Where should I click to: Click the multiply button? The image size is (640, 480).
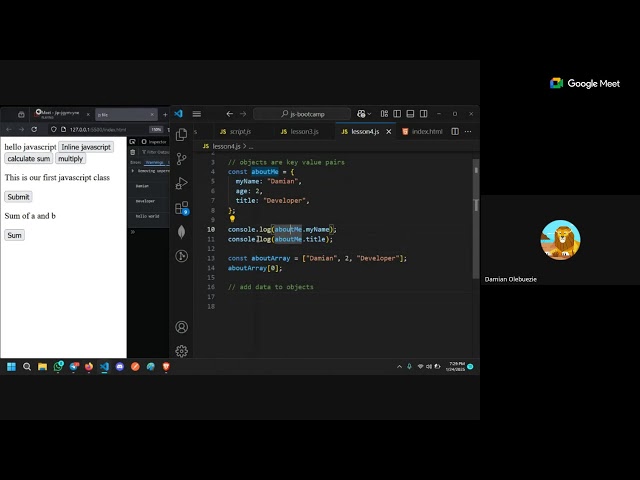pyautogui.click(x=70, y=159)
